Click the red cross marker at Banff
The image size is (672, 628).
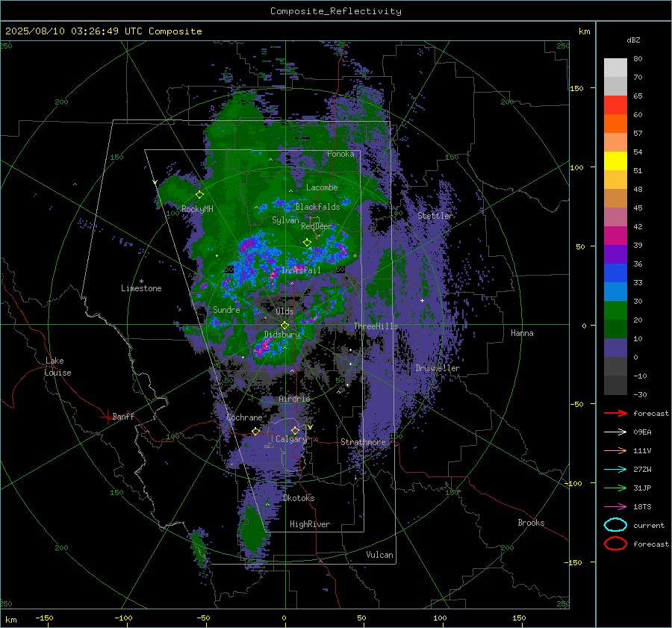(107, 417)
